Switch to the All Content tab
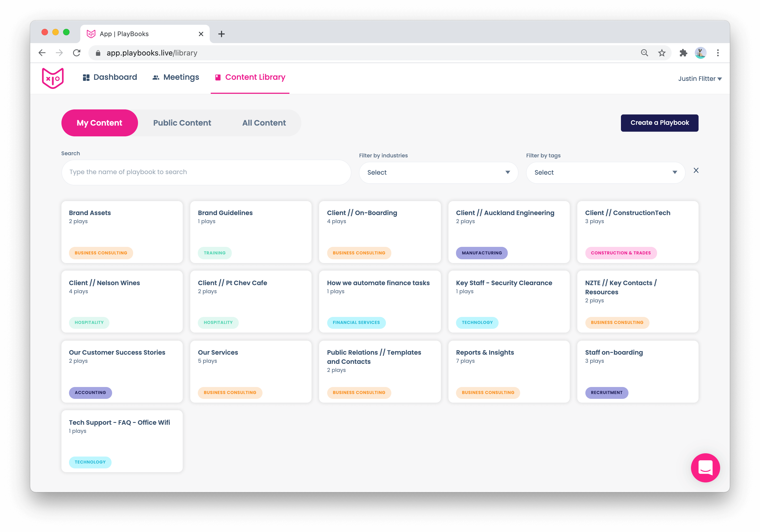760x532 pixels. 264,123
